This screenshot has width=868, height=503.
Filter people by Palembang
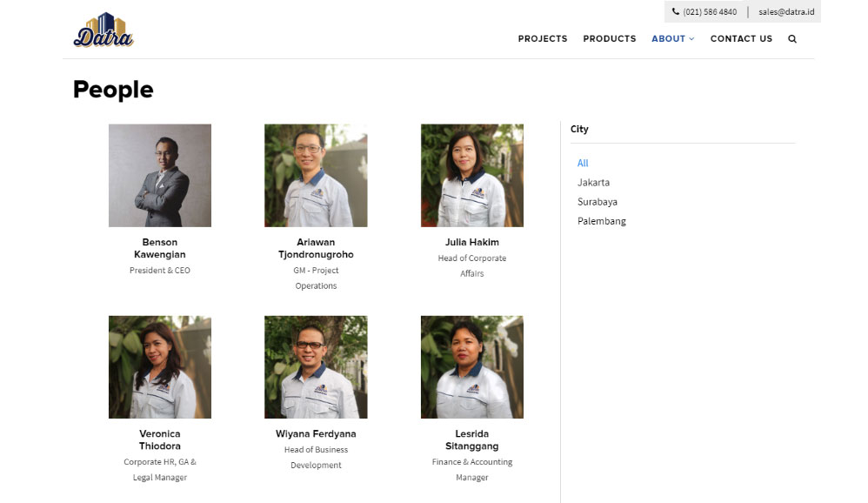(x=602, y=221)
